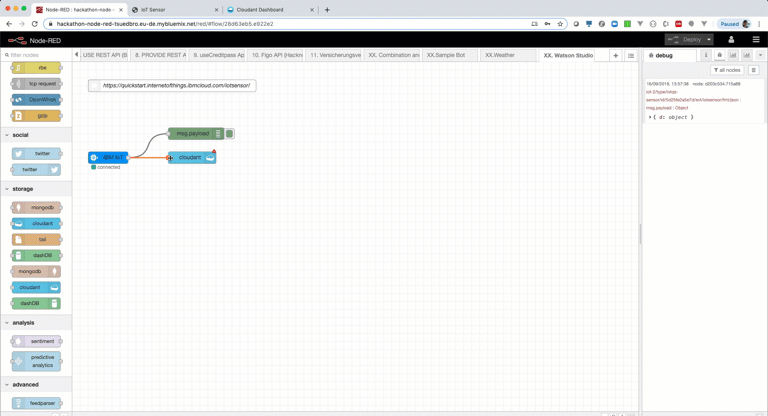
Task: Select mongodb palette node with left icon
Action: click(36, 207)
